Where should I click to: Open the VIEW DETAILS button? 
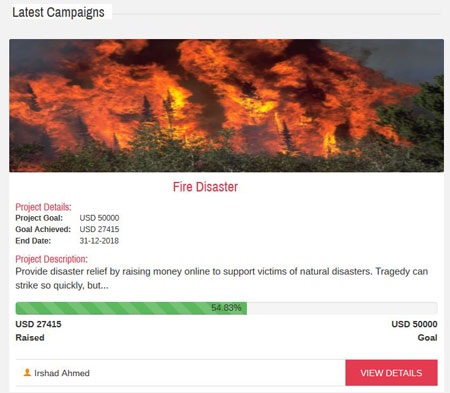tap(391, 373)
